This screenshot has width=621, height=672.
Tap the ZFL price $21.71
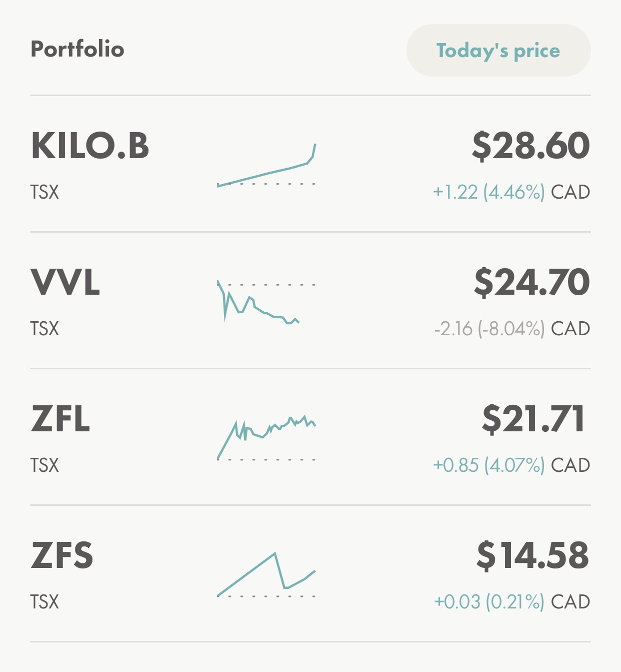533,419
